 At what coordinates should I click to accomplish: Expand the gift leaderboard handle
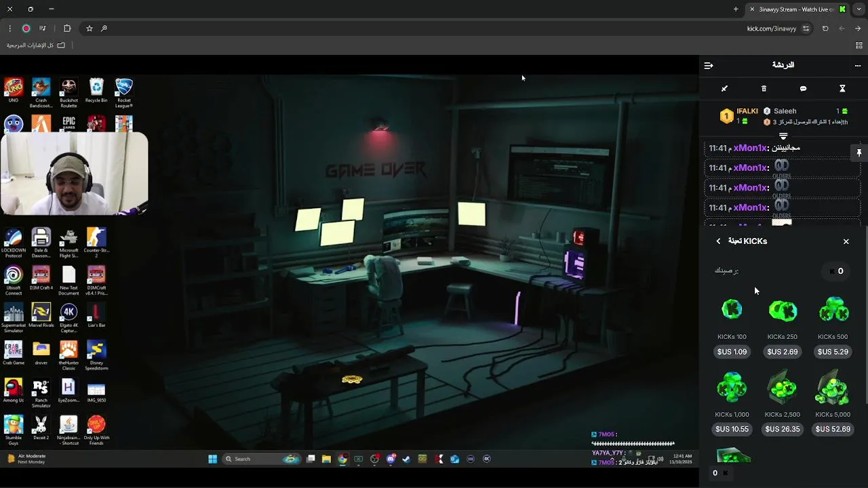point(783,136)
